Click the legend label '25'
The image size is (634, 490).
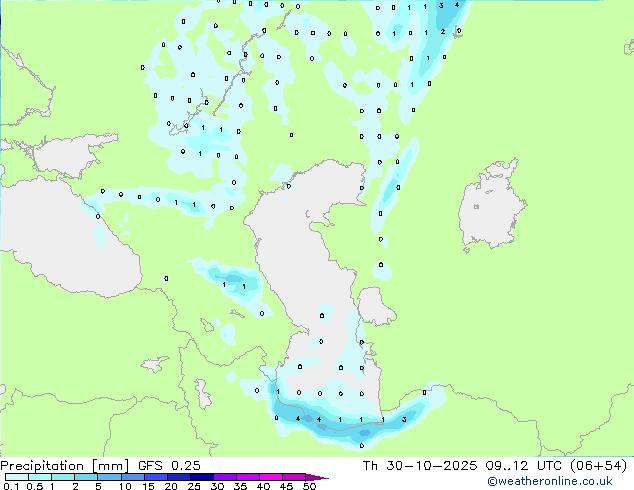[194, 486]
